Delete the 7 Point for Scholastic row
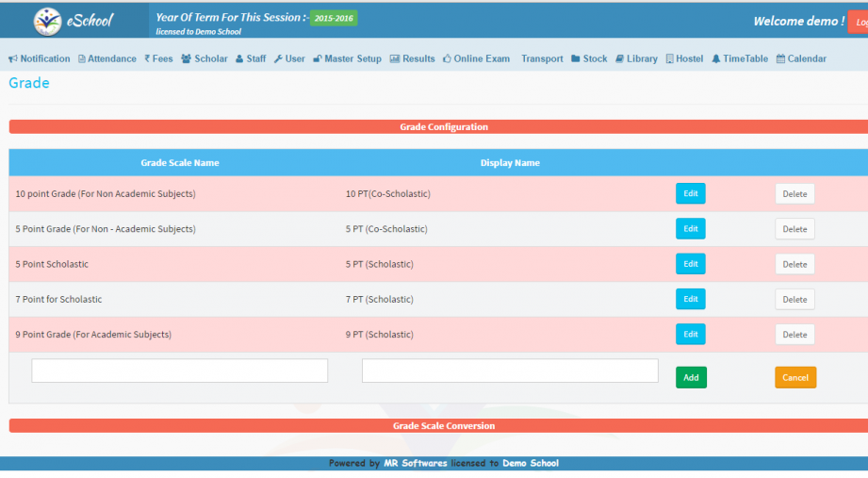Screen dimensions: 868x478 794,300
